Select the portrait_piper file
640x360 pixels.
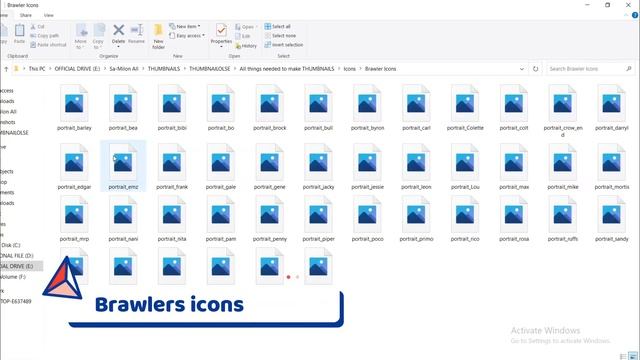[x=318, y=219]
